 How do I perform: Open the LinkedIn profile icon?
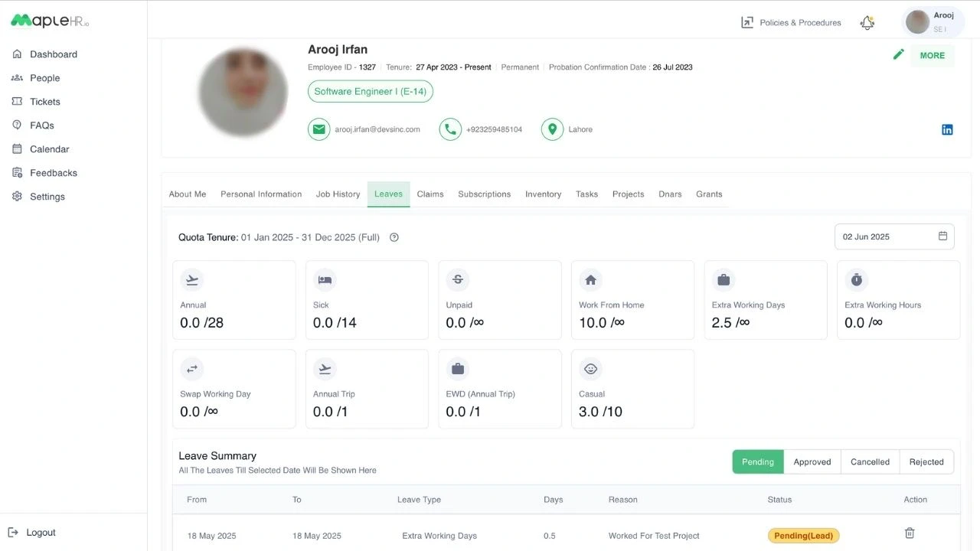tap(947, 129)
